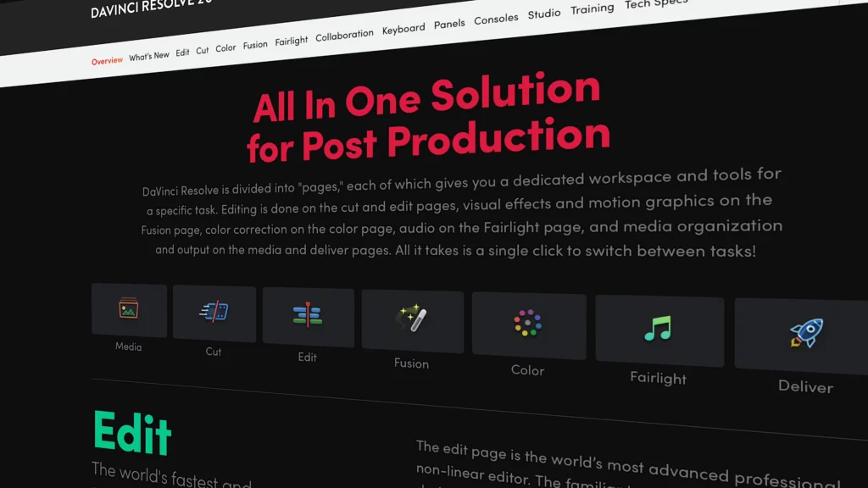Select the Fusion magic wand icon

(413, 320)
